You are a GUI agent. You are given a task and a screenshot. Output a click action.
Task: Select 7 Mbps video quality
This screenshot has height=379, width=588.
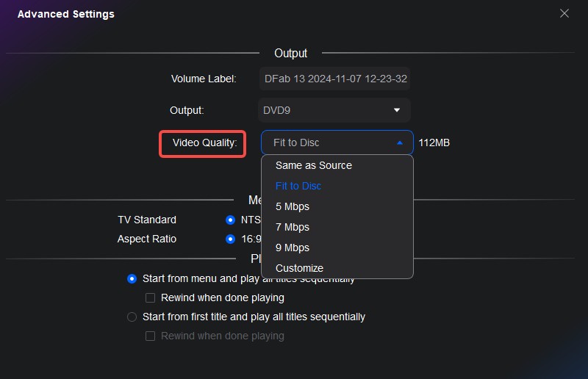[x=293, y=227]
